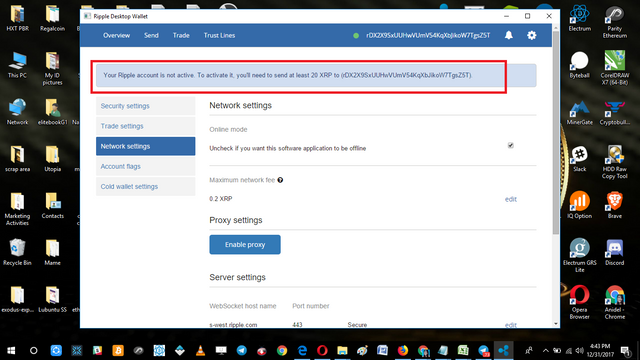Open the notifications bell in wallet header

[509, 36]
